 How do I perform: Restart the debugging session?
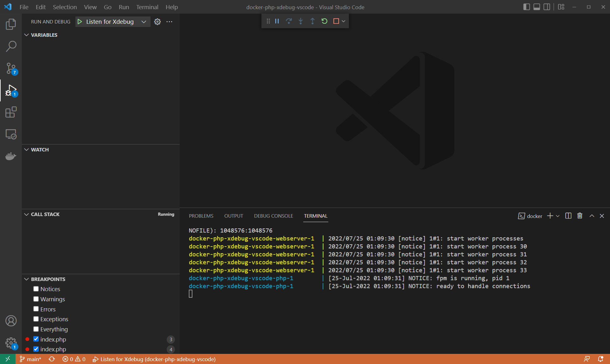click(x=324, y=21)
